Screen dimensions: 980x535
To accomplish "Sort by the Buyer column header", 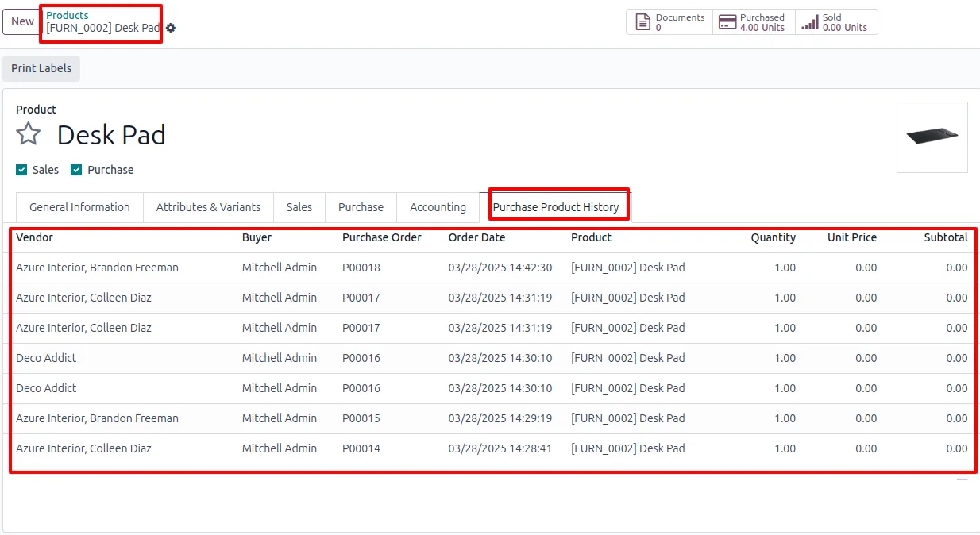I will [x=257, y=237].
